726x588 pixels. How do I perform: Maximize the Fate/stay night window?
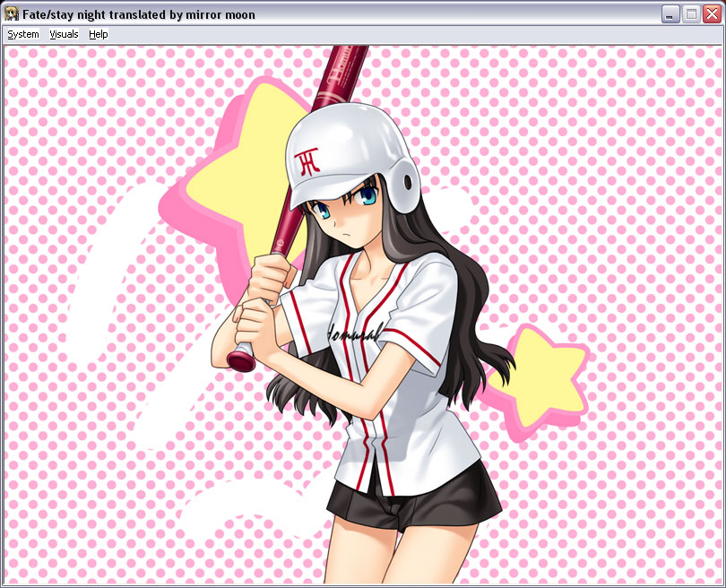(691, 14)
